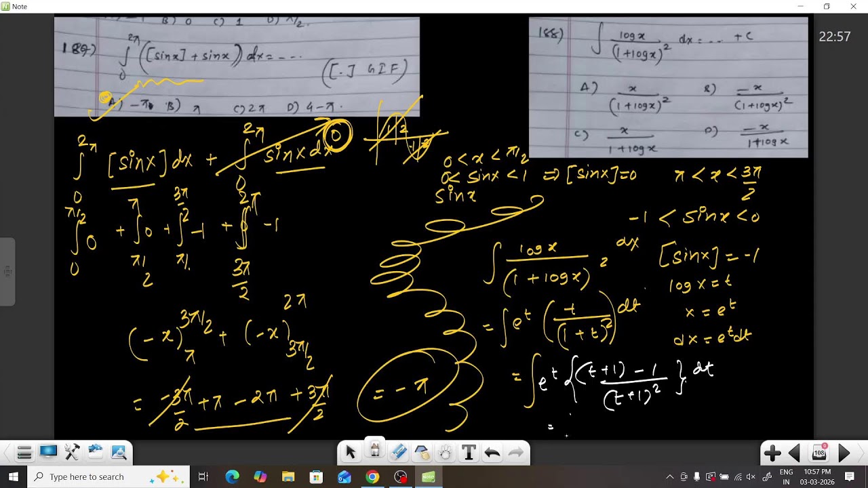Screen dimensions: 868x488
Task: Add a new page with plus icon
Action: (772, 453)
